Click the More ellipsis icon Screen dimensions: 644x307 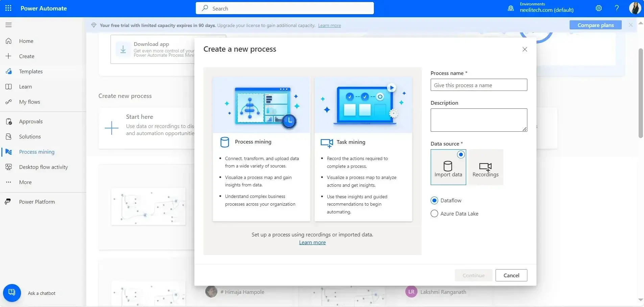(x=9, y=182)
